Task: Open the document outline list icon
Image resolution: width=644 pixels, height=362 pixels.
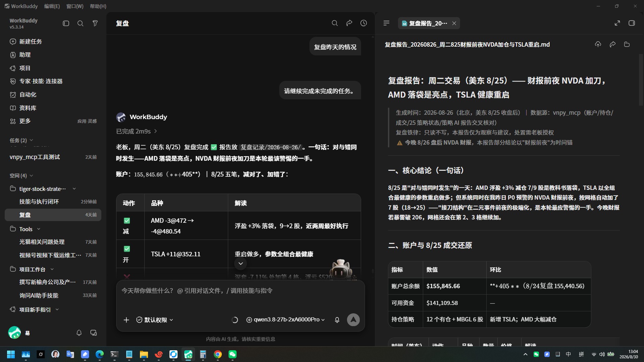Action: (x=386, y=23)
